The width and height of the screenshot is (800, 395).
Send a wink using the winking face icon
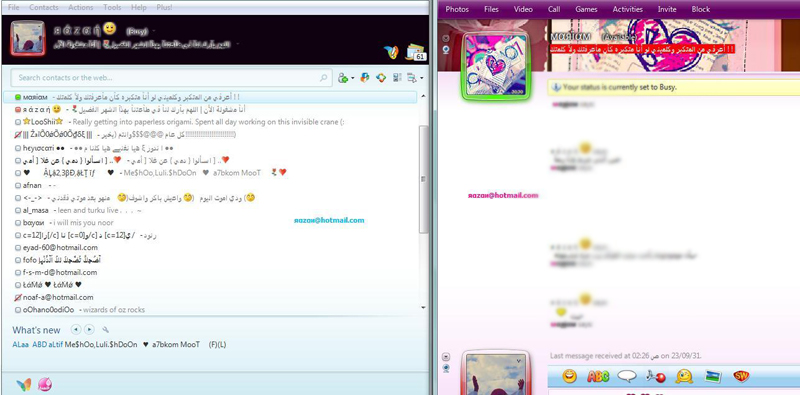pos(684,377)
